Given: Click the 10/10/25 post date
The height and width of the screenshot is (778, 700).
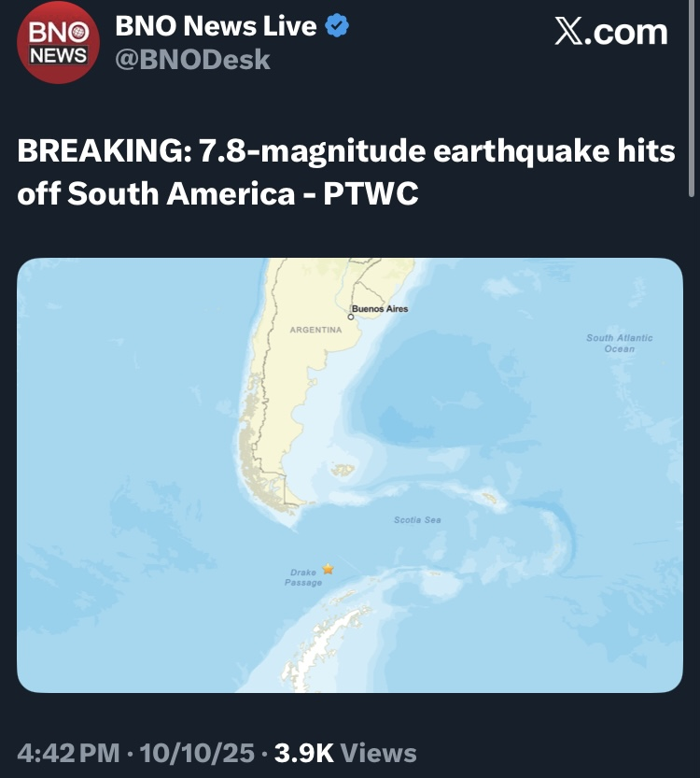Looking at the screenshot, I should click(195, 753).
